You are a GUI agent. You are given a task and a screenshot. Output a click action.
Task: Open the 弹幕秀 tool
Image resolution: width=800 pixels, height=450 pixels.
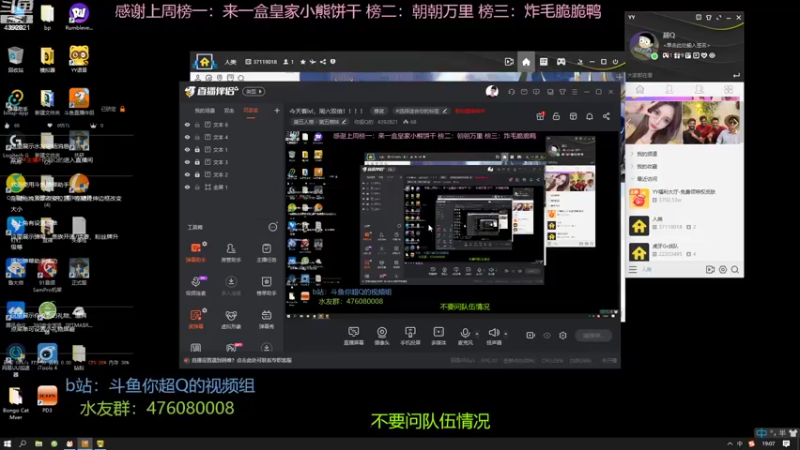tap(266, 319)
